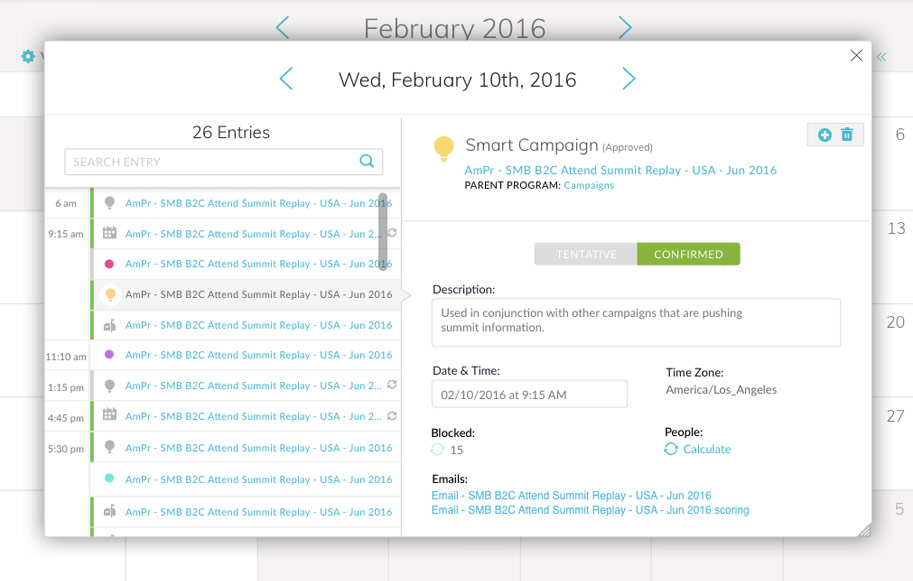Switch status to Tentative
The width and height of the screenshot is (913, 581).
tap(586, 254)
